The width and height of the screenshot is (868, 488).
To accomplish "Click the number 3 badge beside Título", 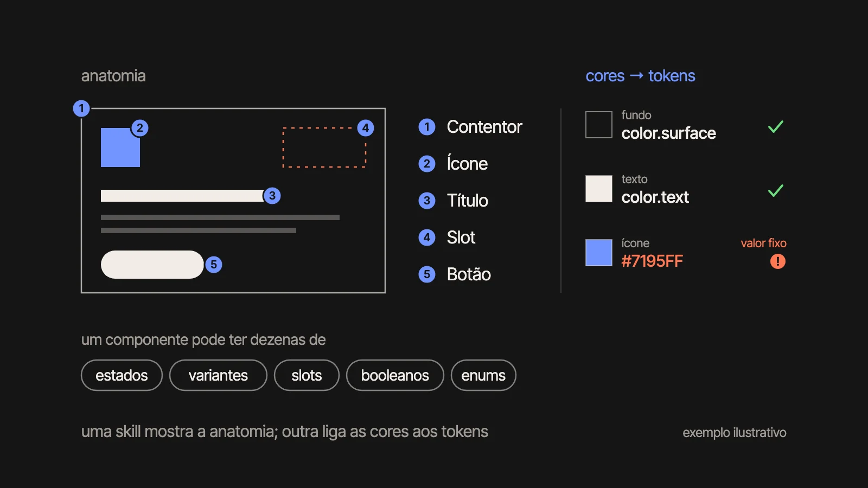I will 427,201.
